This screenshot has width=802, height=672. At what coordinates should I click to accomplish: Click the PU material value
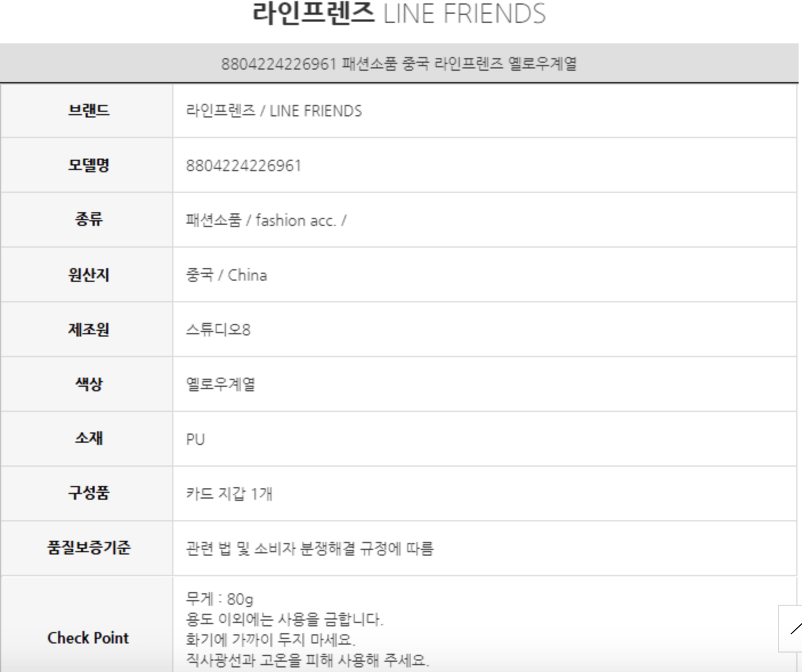[x=195, y=439]
